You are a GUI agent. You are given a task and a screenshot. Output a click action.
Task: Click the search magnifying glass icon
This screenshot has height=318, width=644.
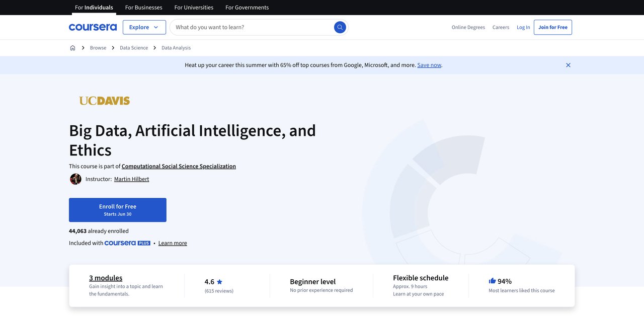(338, 26)
